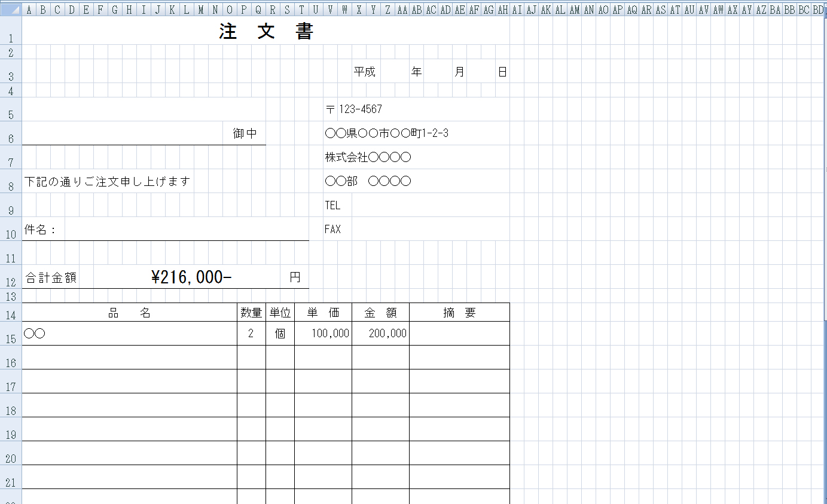This screenshot has height=504, width=827.
Task: Select row 21 header
Action: tap(11, 477)
